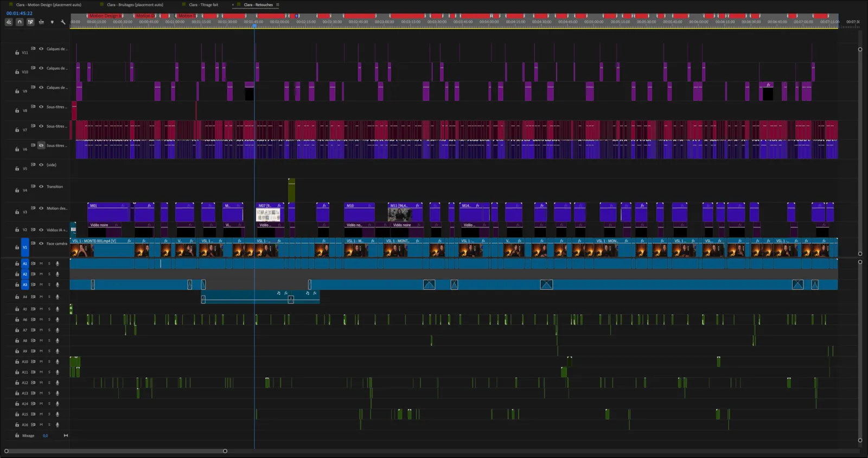This screenshot has height=458, width=868.
Task: Click the Mixage volume value 0,0
Action: click(45, 436)
